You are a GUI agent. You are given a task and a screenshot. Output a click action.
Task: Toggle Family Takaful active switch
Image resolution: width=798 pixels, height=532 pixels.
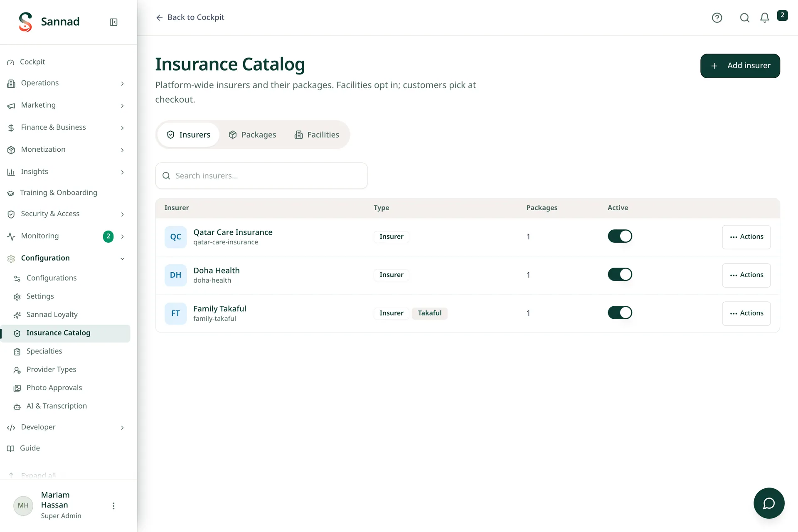[x=620, y=313]
